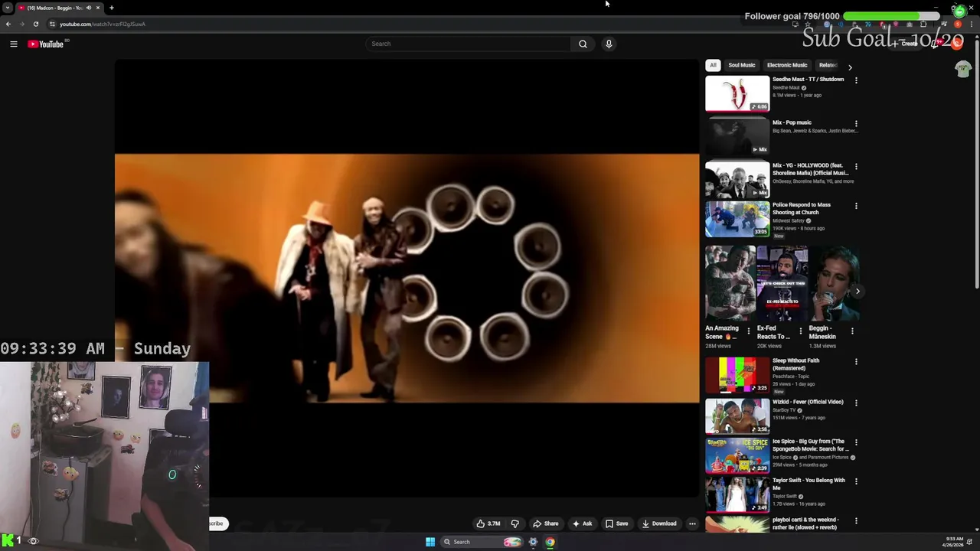This screenshot has height=551, width=980.
Task: Open Wizkid - Fever (Official Video) title
Action: [808, 402]
